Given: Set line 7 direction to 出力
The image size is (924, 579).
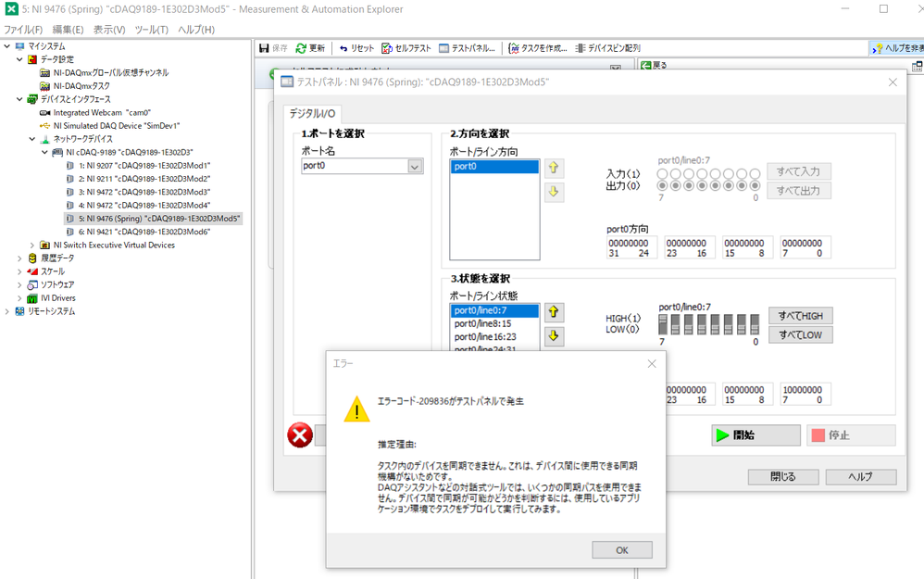Looking at the screenshot, I should click(662, 185).
